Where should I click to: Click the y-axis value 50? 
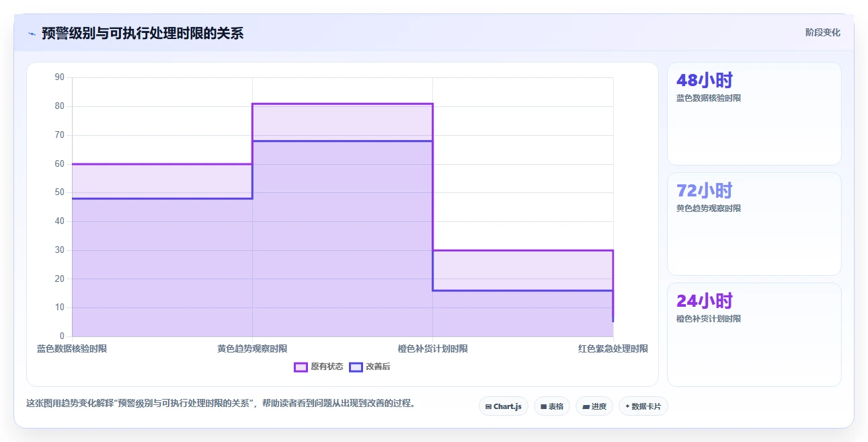click(x=59, y=192)
